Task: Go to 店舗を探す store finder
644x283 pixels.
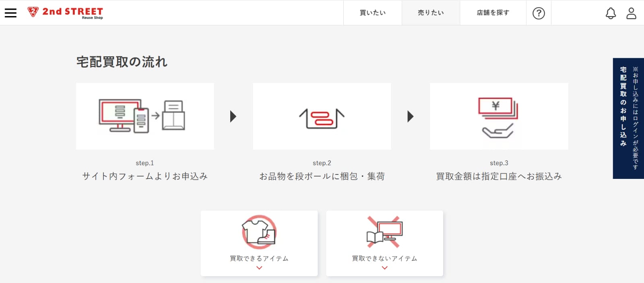Action: [493, 13]
